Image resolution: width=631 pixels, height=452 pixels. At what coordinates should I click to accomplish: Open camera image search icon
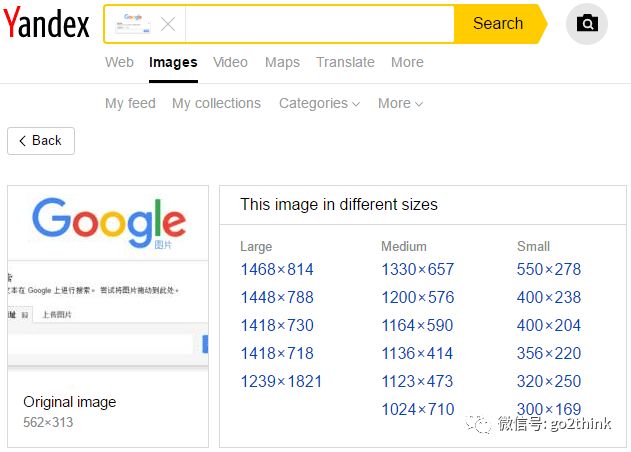[x=587, y=23]
